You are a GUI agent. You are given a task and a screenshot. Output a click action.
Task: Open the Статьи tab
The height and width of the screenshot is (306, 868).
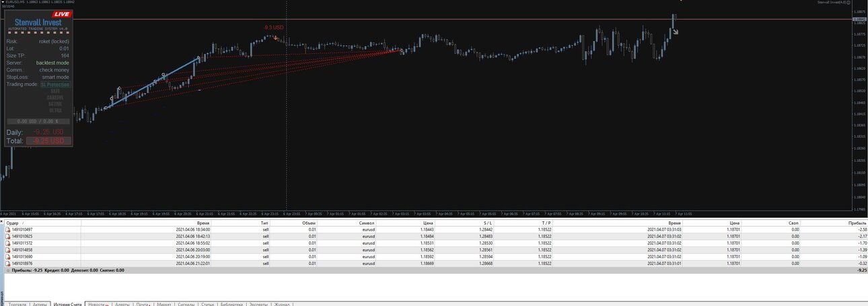(207, 304)
